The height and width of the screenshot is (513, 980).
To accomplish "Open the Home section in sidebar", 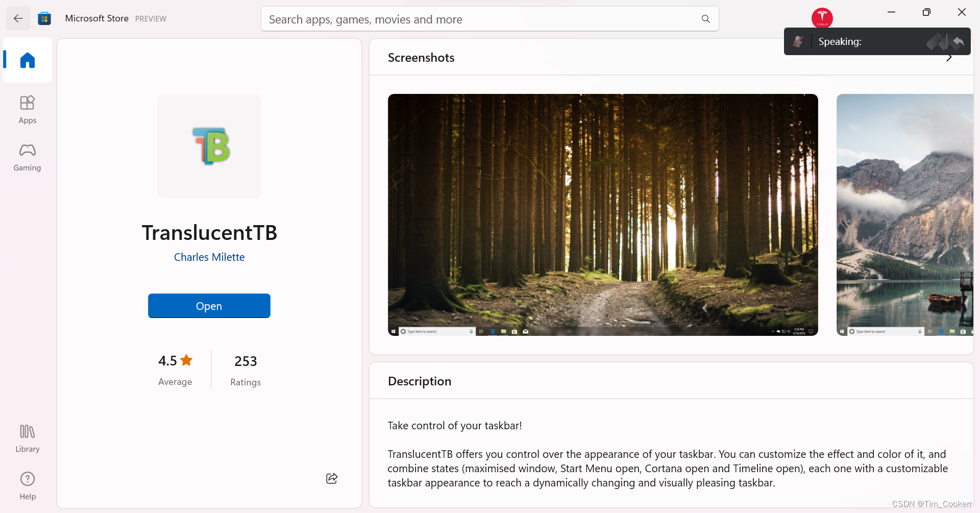I will tap(28, 60).
